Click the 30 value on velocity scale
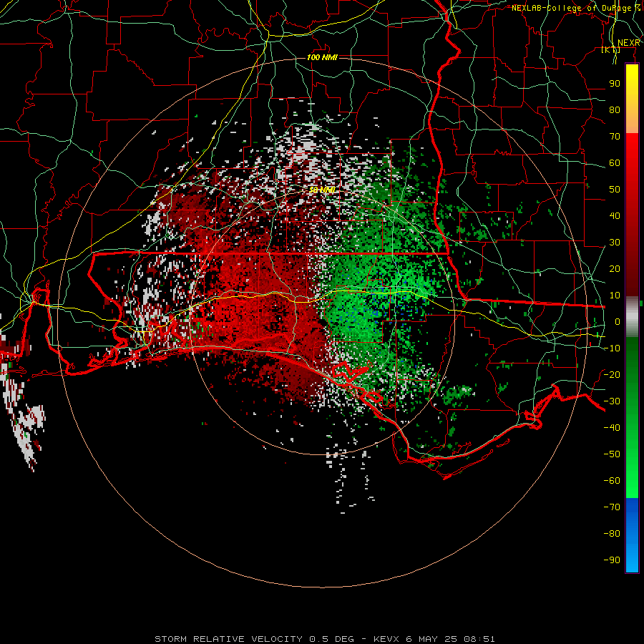The height and width of the screenshot is (644, 644). pos(615,243)
